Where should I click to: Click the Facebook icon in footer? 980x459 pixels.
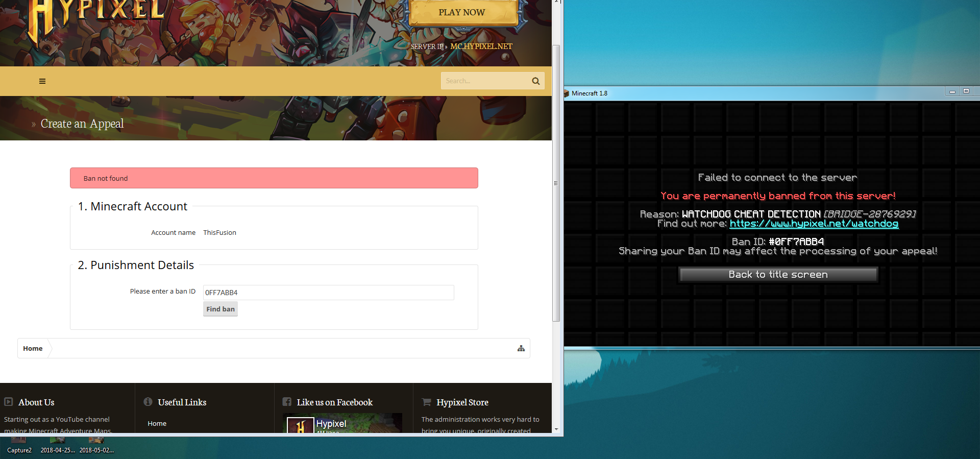click(287, 402)
